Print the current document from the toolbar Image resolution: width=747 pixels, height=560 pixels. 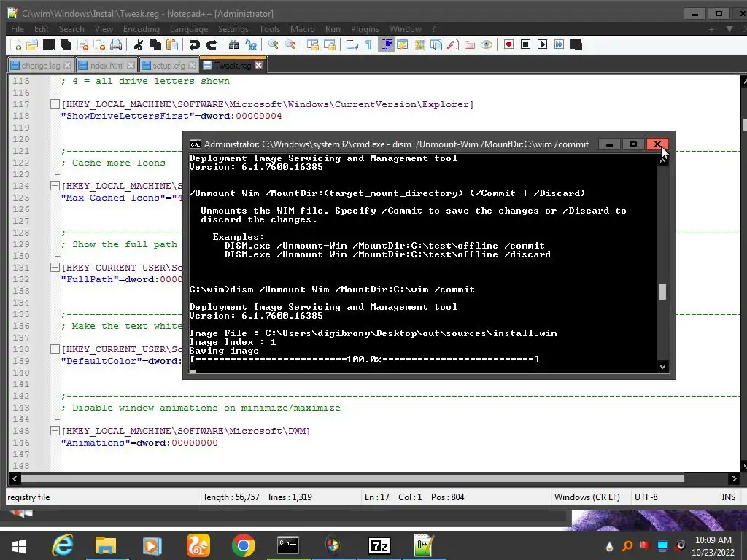[116, 44]
